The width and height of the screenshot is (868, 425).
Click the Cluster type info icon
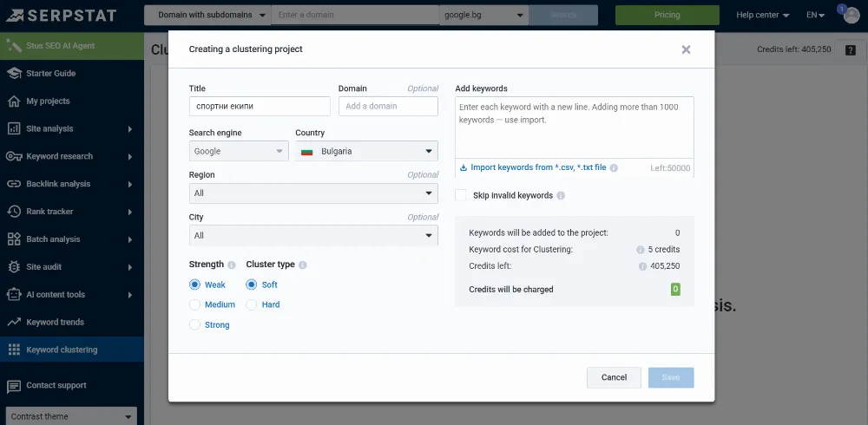[x=302, y=265]
